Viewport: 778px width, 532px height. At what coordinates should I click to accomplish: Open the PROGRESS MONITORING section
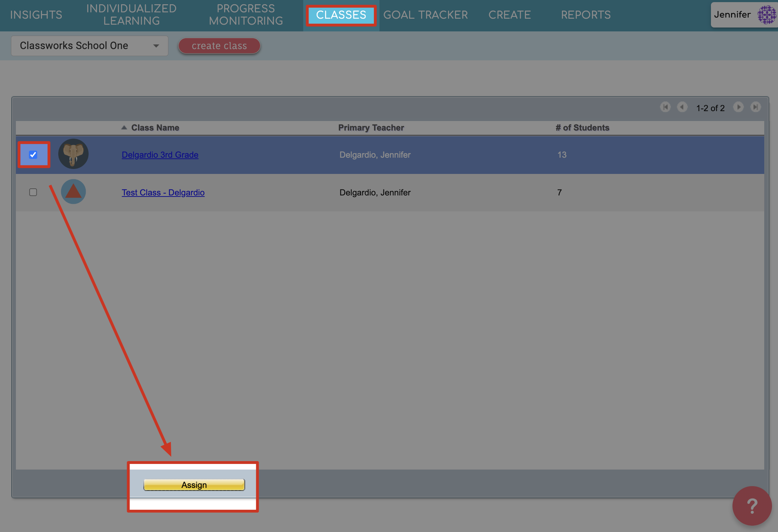tap(246, 15)
